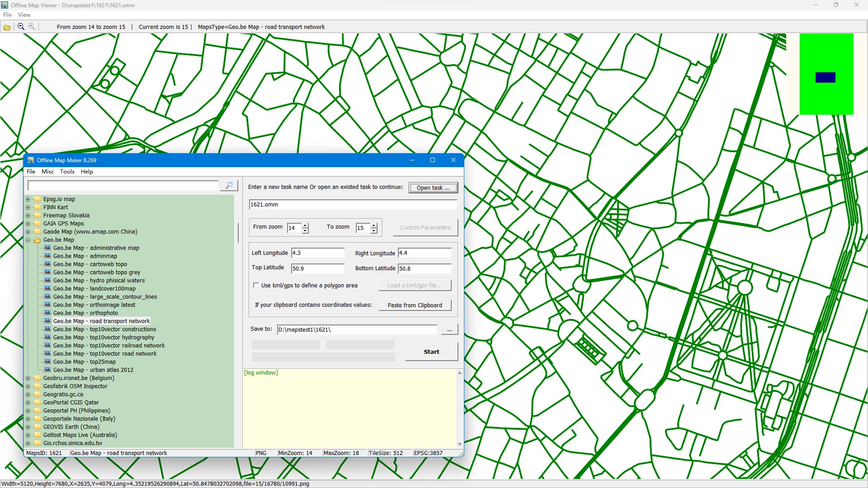Image resolution: width=868 pixels, height=488 pixels.
Task: Click the Epsg.io map folder icon
Action: point(38,199)
